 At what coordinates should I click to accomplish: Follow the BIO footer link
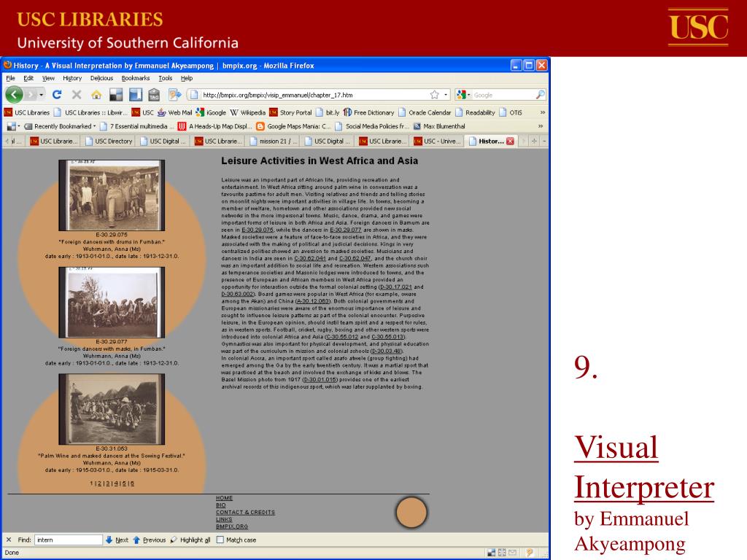pyautogui.click(x=220, y=505)
